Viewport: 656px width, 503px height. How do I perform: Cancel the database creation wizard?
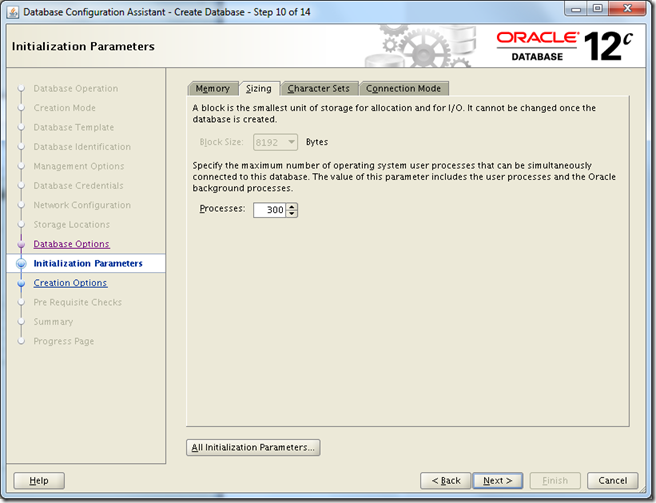(x=612, y=481)
